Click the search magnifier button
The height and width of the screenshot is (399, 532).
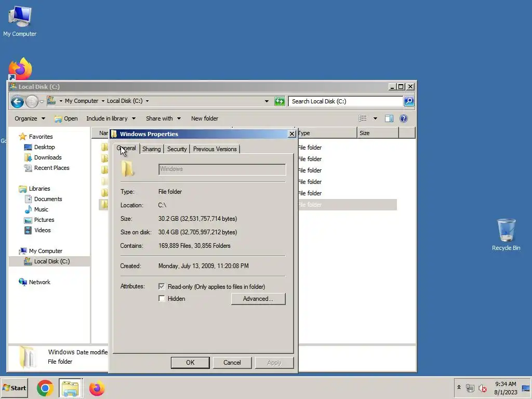click(x=409, y=101)
